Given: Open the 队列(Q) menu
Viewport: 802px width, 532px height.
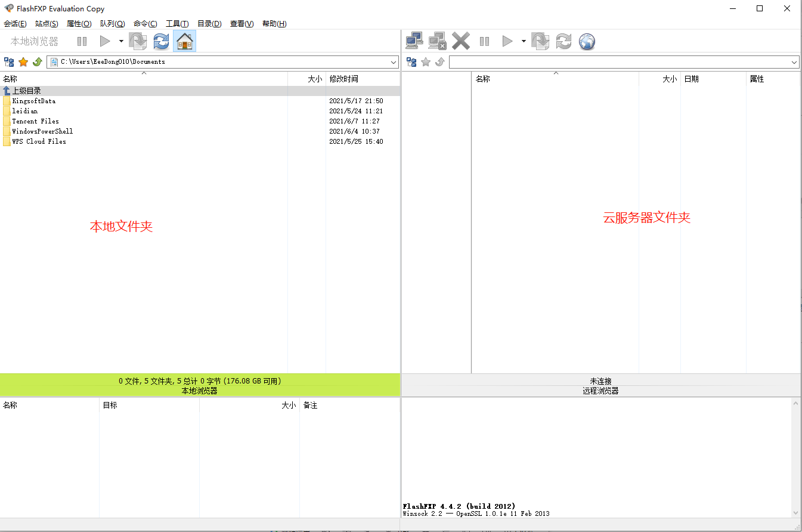Looking at the screenshot, I should [x=112, y=24].
